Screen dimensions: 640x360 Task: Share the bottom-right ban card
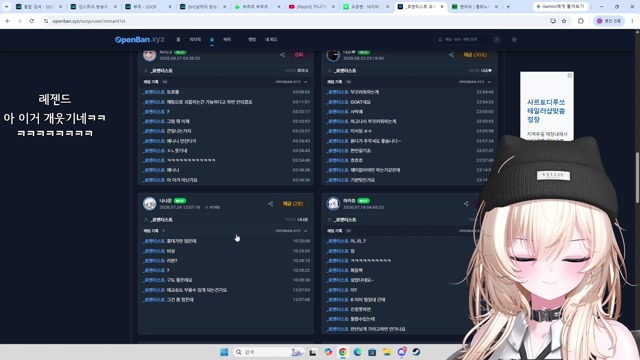[466, 204]
